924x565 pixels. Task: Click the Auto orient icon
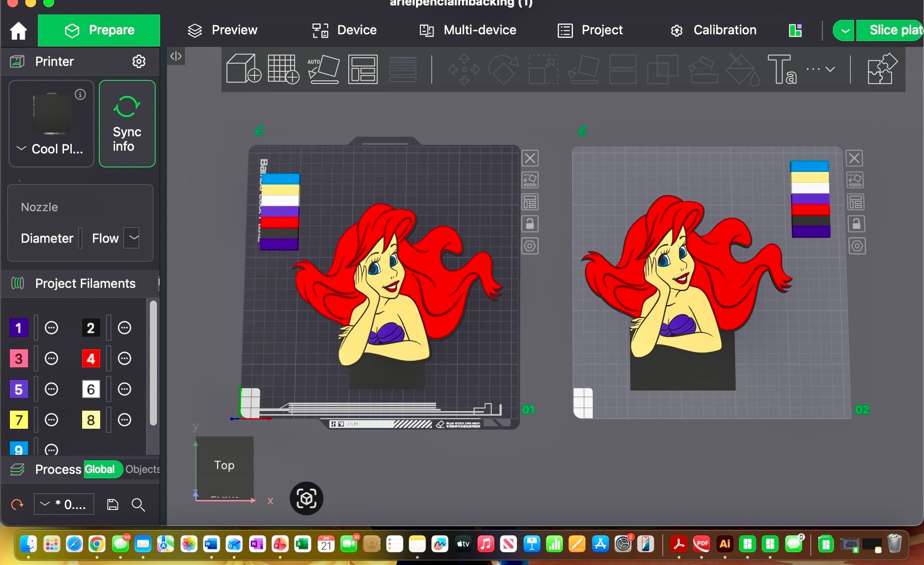[323, 69]
